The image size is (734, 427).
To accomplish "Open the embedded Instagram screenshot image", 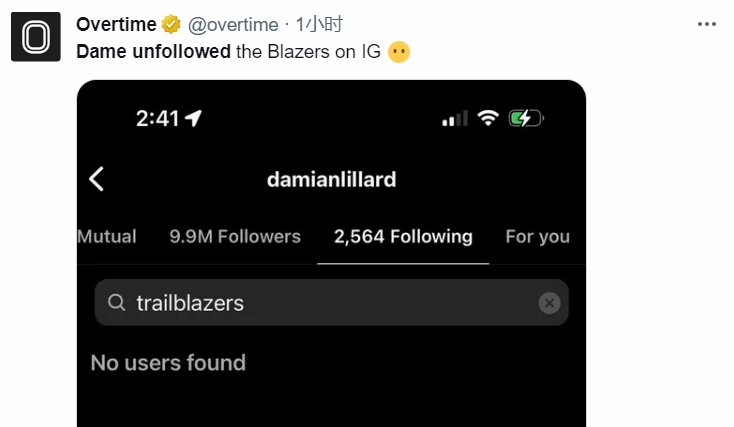I will click(x=331, y=253).
